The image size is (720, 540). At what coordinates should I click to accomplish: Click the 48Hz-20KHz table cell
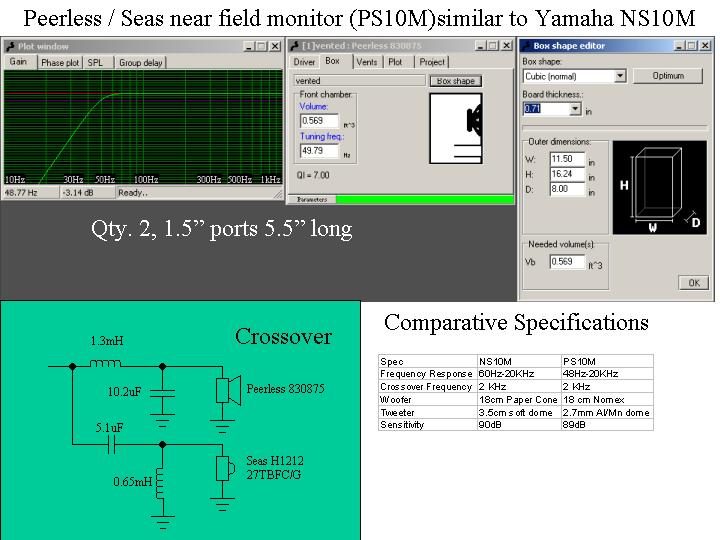[x=607, y=374]
